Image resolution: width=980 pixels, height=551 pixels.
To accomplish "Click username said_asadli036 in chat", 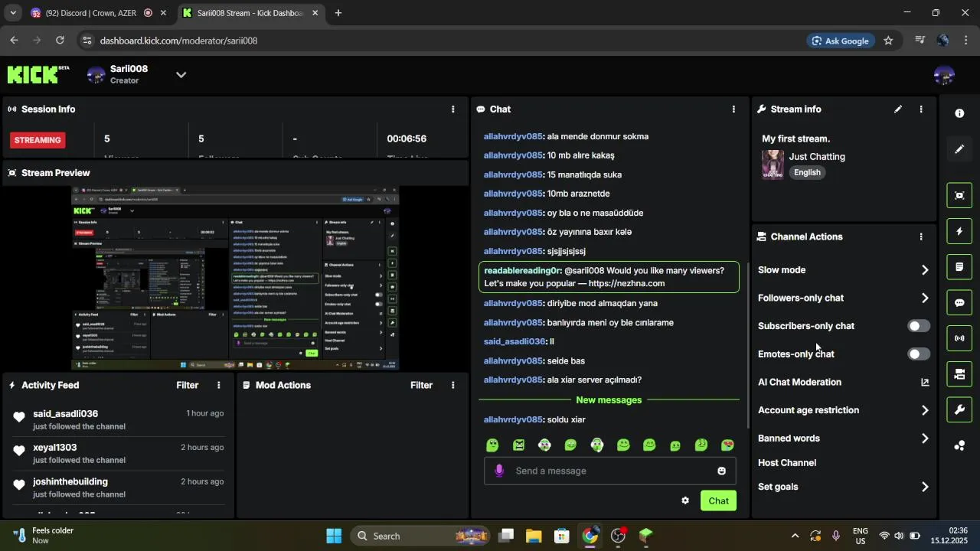I will point(514,341).
